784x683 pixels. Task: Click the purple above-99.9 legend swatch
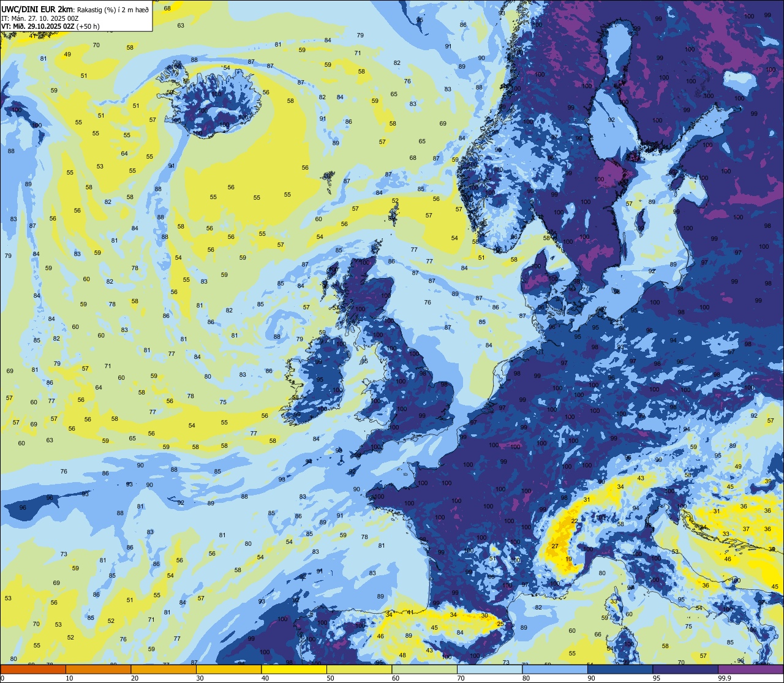(x=750, y=670)
